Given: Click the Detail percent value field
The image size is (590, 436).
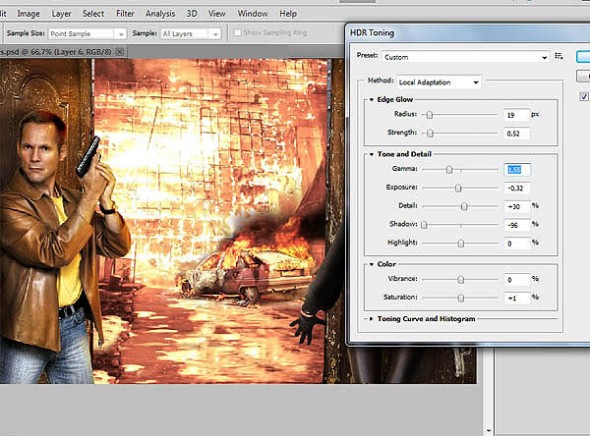Looking at the screenshot, I should [517, 207].
